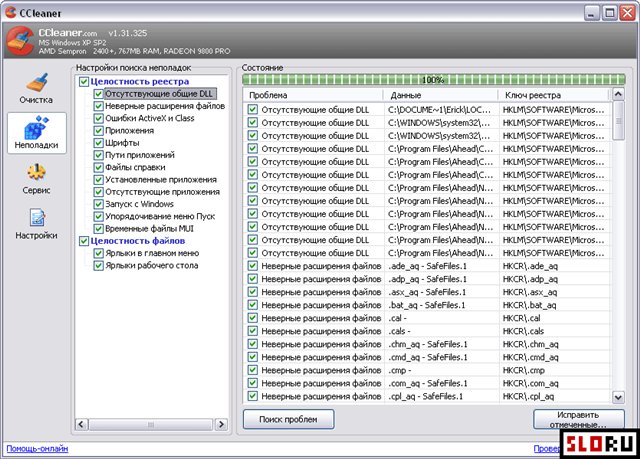Click the settings tree horizontal scrollbar thumb
Screen dimensions: 640x459
coord(151,424)
